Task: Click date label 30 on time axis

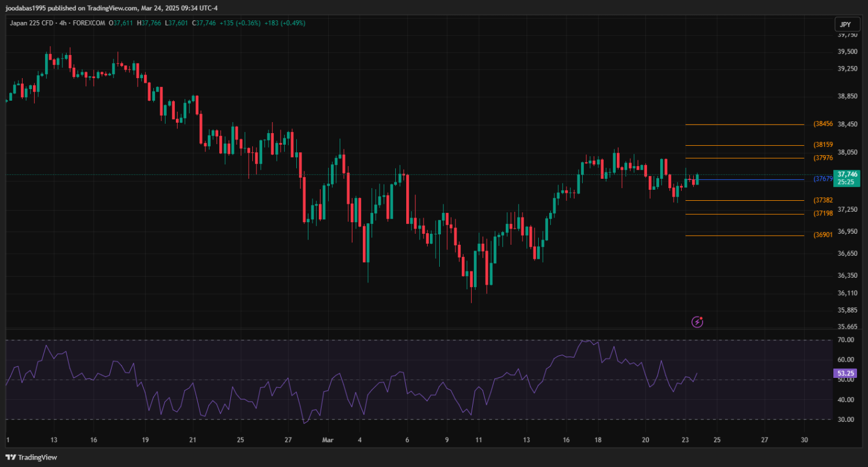Action: 804,440
